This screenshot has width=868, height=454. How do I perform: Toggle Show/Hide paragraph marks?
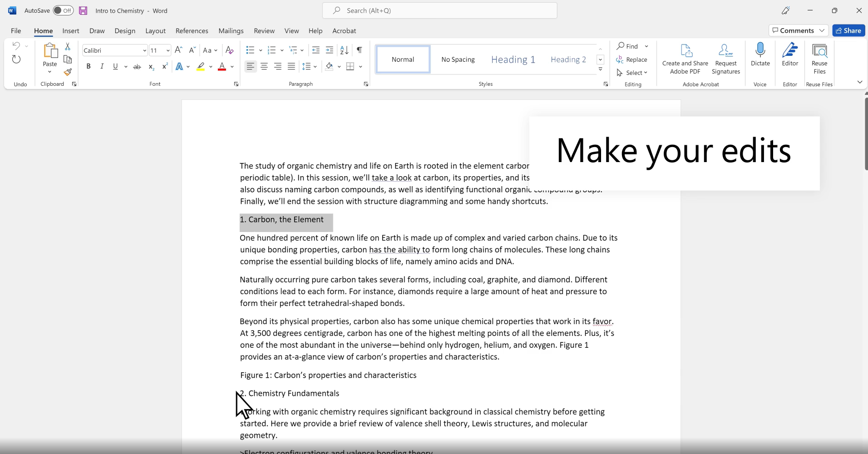point(360,50)
